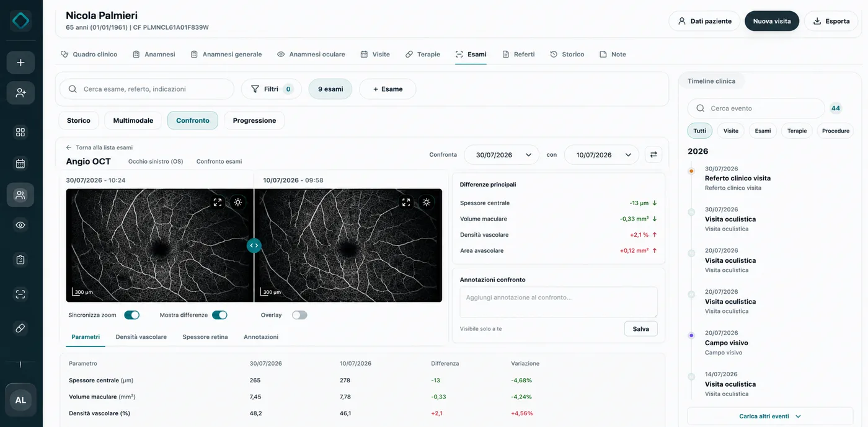Click the Esporta download icon
Screen dimensions: 868x427
[x=817, y=21]
